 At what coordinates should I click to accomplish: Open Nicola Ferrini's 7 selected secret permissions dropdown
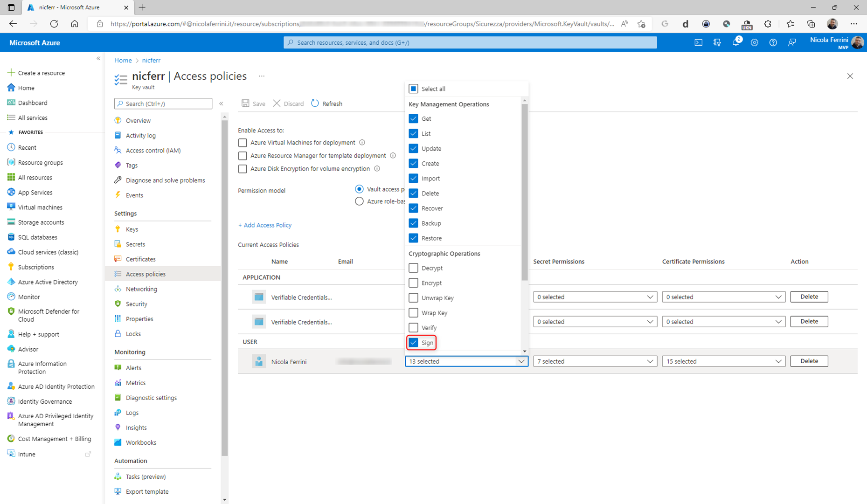[595, 361]
